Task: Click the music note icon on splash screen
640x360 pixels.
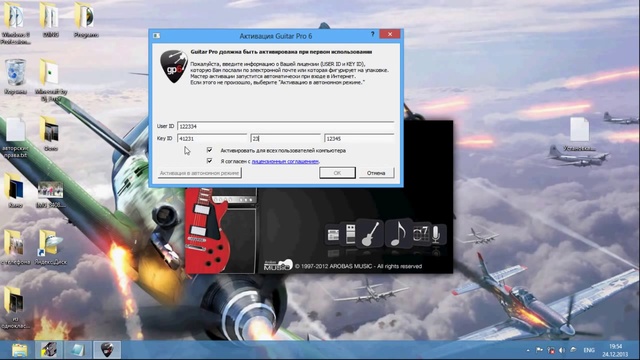Action: tap(398, 233)
